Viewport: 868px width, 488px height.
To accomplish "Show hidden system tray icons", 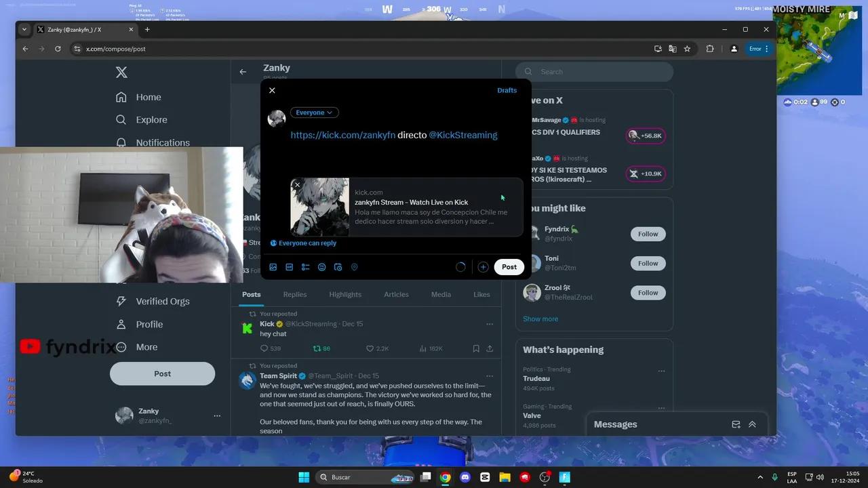I will pyautogui.click(x=760, y=477).
